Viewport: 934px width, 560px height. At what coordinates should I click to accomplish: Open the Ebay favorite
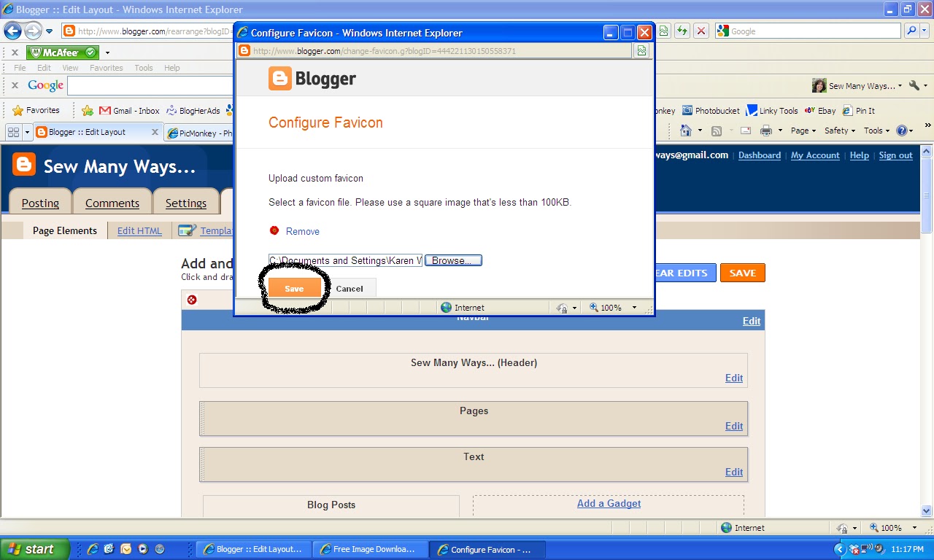pos(820,111)
